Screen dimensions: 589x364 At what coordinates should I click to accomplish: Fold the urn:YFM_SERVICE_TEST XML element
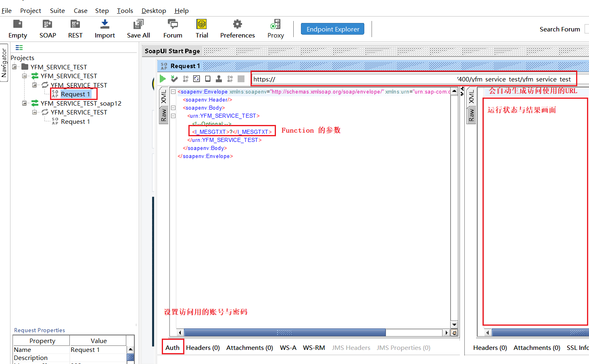click(173, 116)
